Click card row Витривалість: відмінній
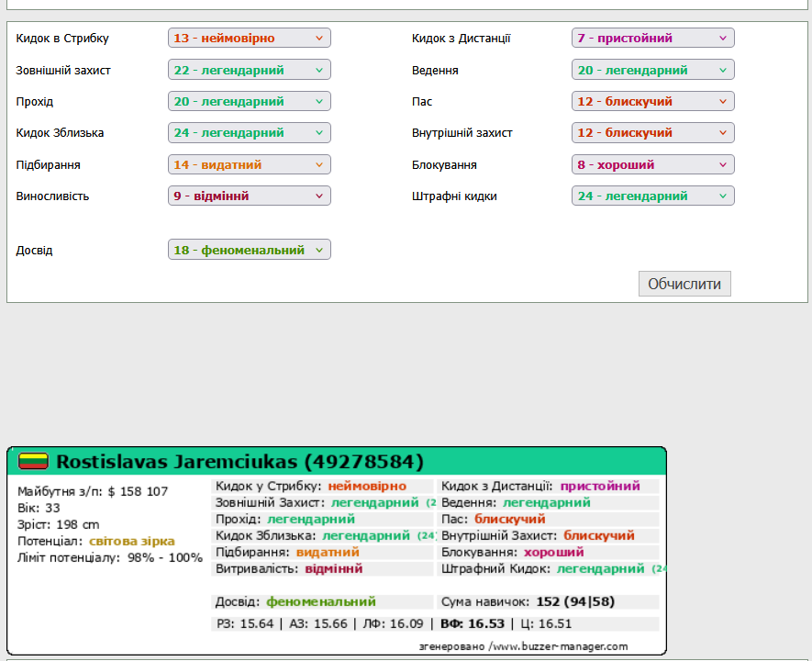The image size is (812, 661). [322, 569]
